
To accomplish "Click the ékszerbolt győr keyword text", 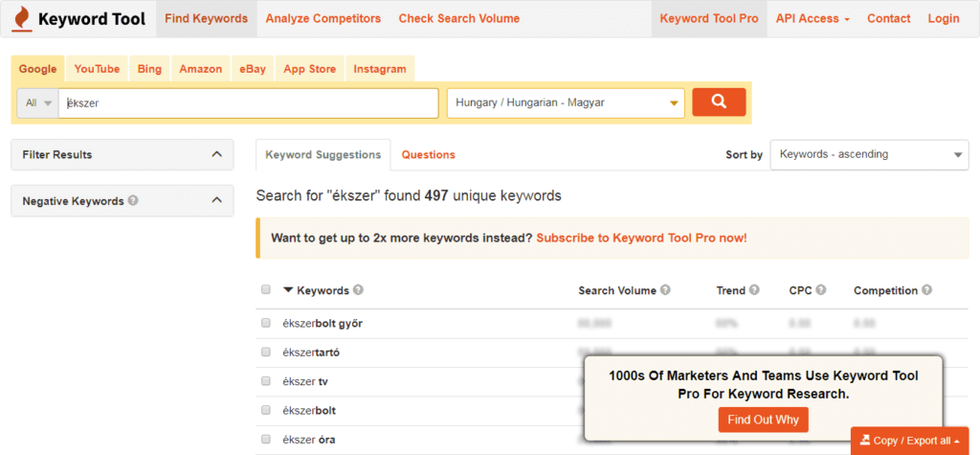I will pyautogui.click(x=323, y=324).
